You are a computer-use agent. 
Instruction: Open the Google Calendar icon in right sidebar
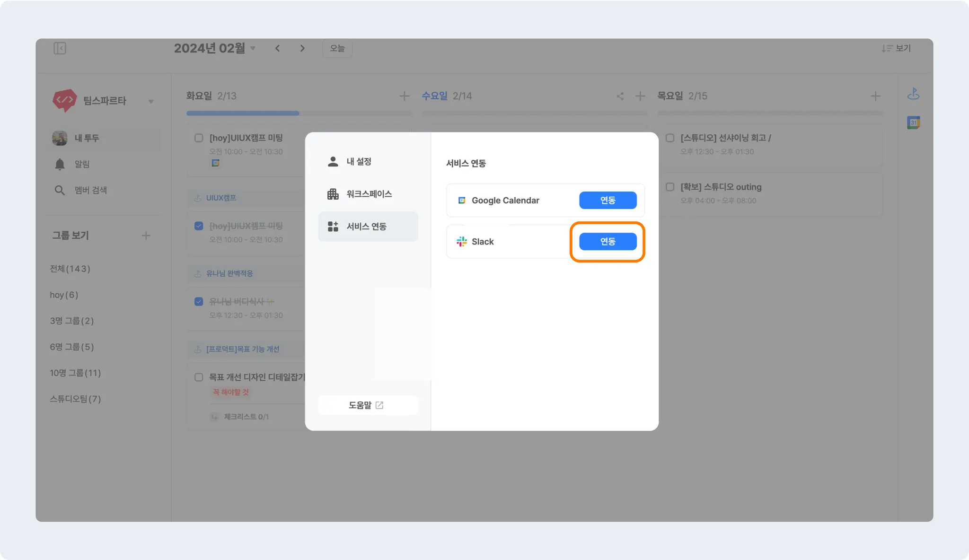pyautogui.click(x=913, y=123)
